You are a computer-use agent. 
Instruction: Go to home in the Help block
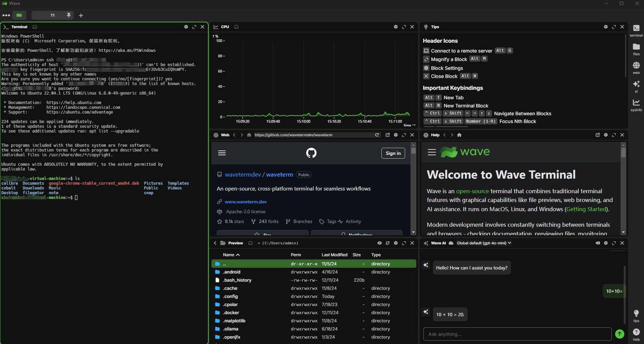[459, 135]
